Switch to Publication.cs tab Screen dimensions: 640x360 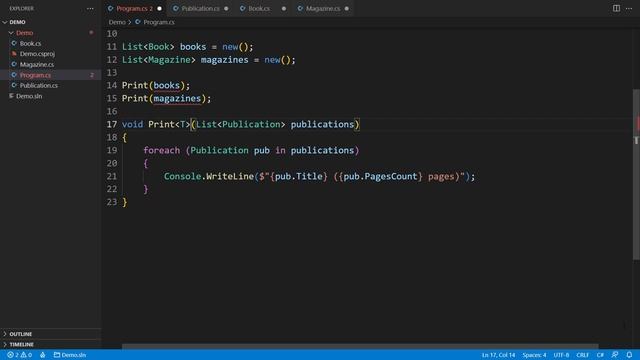point(200,9)
